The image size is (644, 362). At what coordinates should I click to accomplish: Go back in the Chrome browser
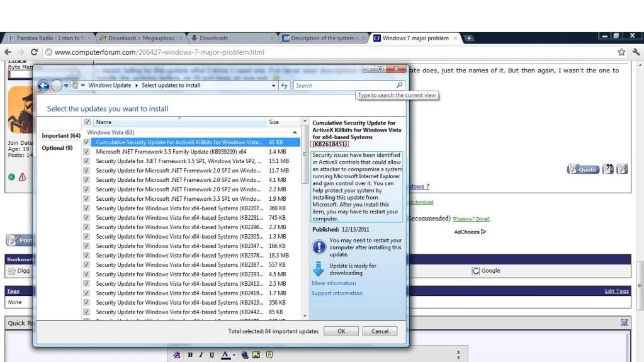(8, 52)
